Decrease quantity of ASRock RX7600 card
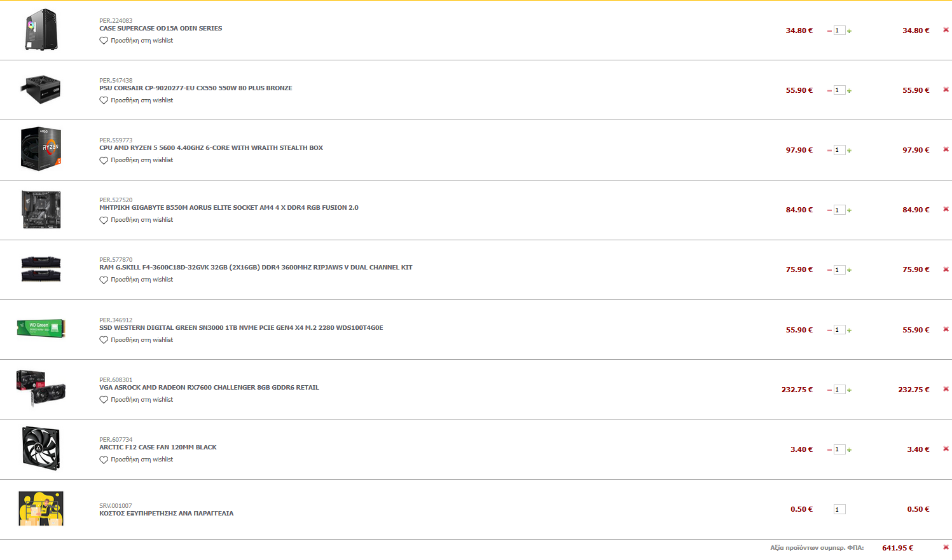Image resolution: width=952 pixels, height=560 pixels. point(829,390)
